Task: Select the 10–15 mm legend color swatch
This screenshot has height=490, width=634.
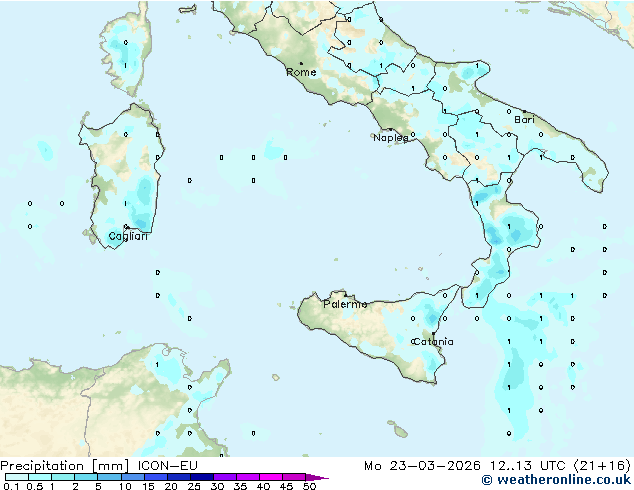Action: pyautogui.click(x=132, y=477)
